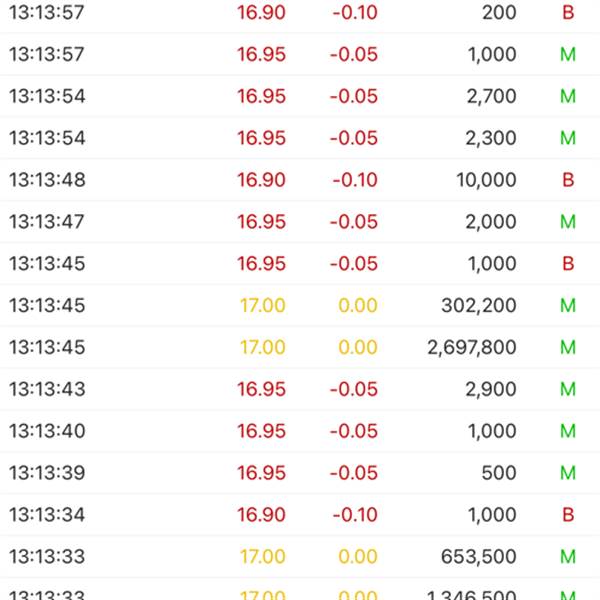600x600 pixels.
Task: Click the red B marker on the 200 volume row
Action: coord(568,13)
